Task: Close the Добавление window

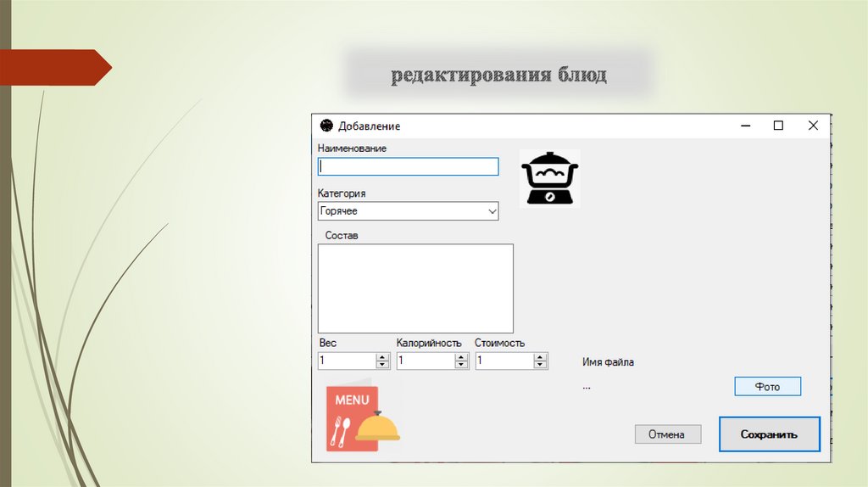Action: (x=813, y=126)
